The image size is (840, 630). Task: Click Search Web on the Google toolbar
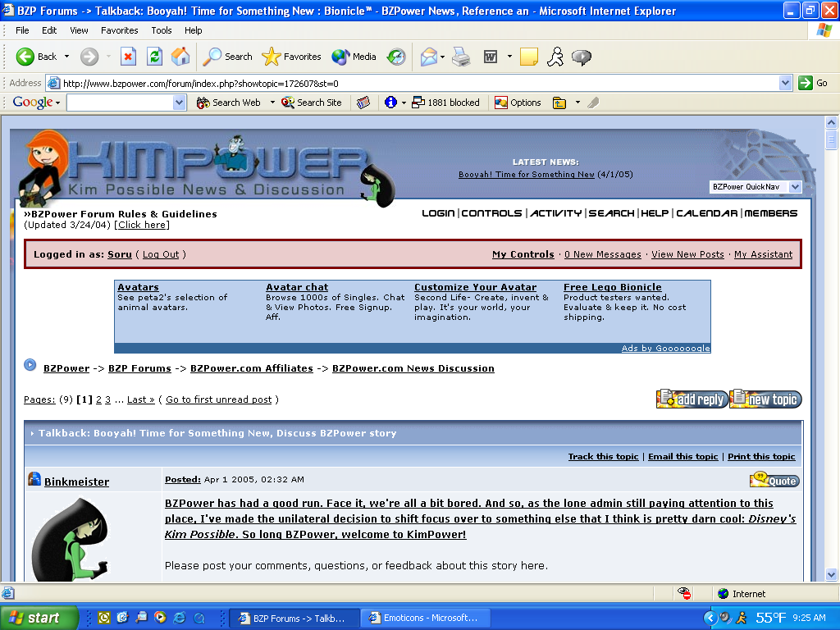coord(229,103)
